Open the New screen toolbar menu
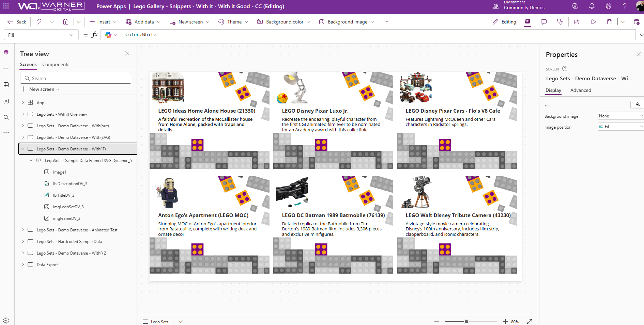 pyautogui.click(x=189, y=22)
